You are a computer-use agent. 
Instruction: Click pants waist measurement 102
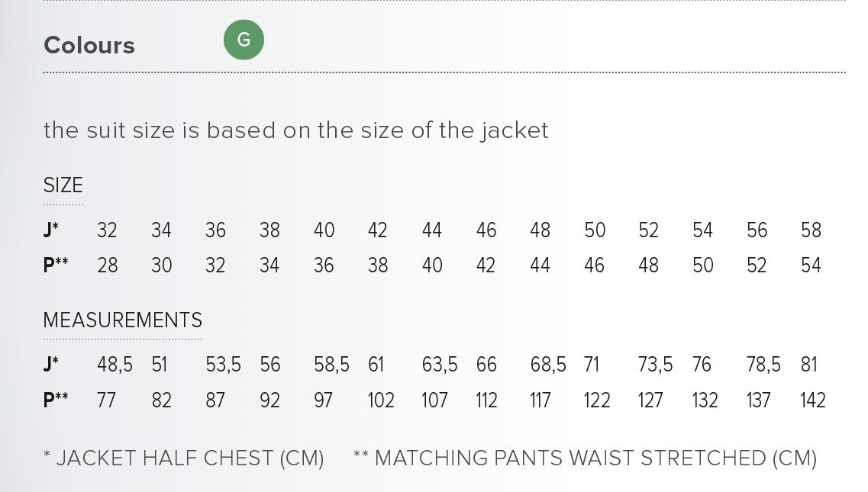coord(380,400)
